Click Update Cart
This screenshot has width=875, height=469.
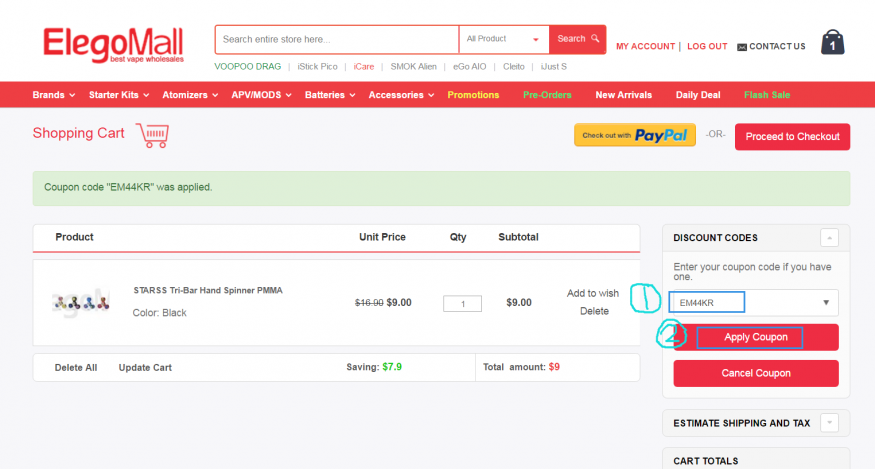pyautogui.click(x=145, y=367)
